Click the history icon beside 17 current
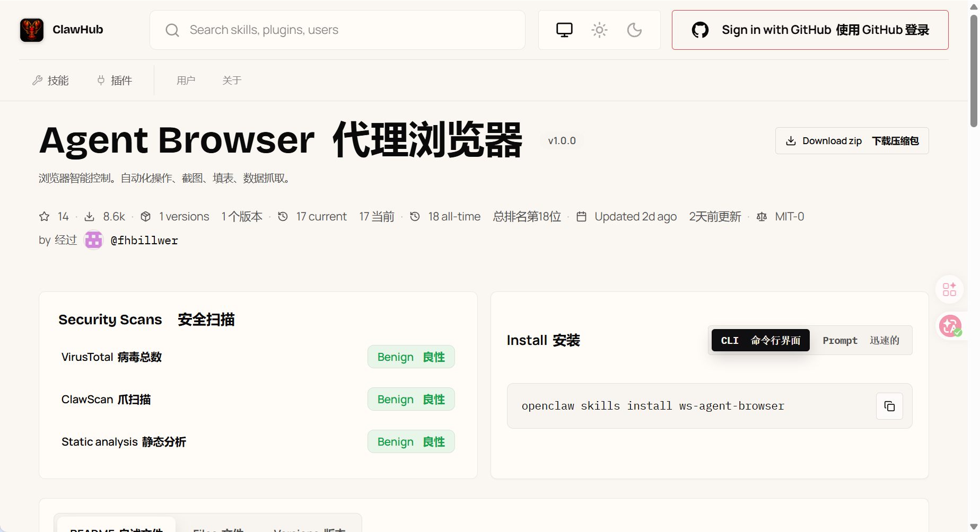The image size is (980, 532). pos(283,217)
